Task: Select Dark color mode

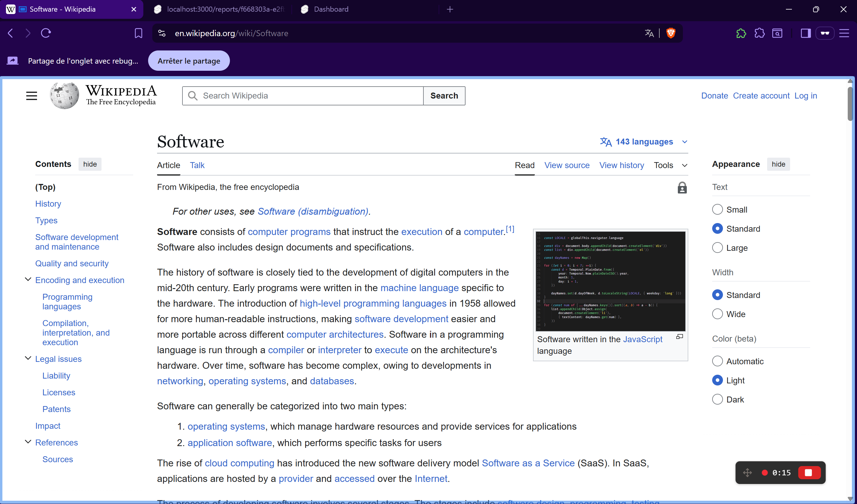Action: pyautogui.click(x=717, y=399)
